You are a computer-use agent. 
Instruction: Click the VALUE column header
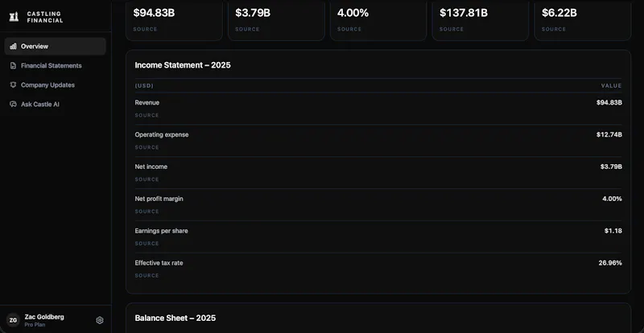point(612,86)
